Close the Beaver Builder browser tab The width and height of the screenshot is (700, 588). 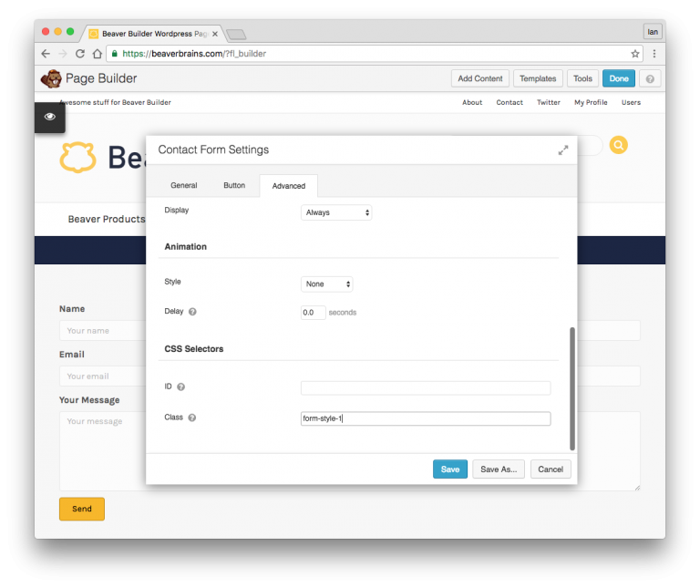pyautogui.click(x=215, y=34)
